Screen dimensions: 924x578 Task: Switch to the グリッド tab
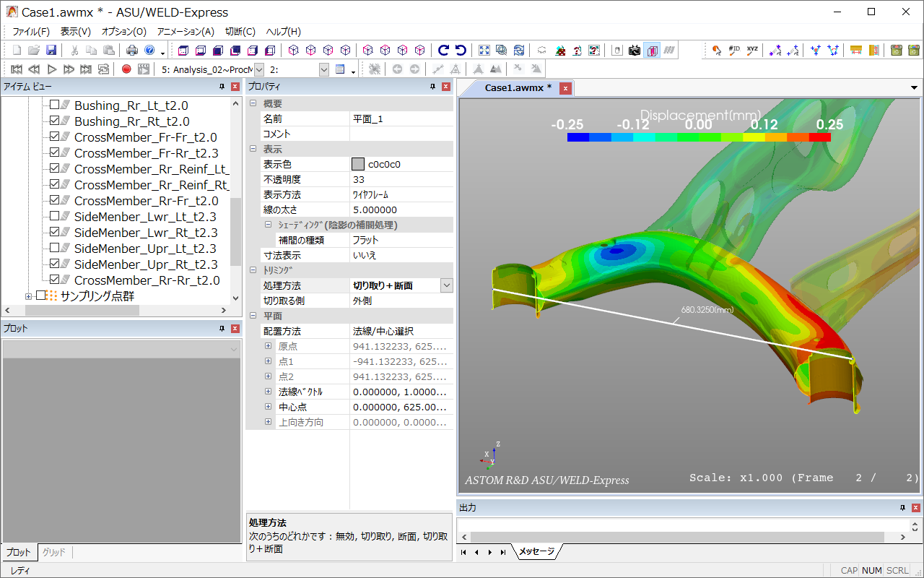(54, 552)
